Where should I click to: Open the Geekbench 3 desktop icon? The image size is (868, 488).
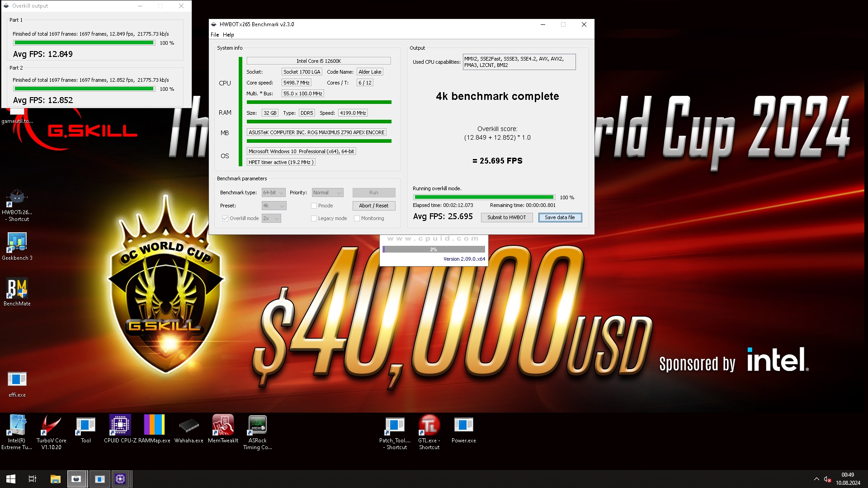pyautogui.click(x=17, y=246)
